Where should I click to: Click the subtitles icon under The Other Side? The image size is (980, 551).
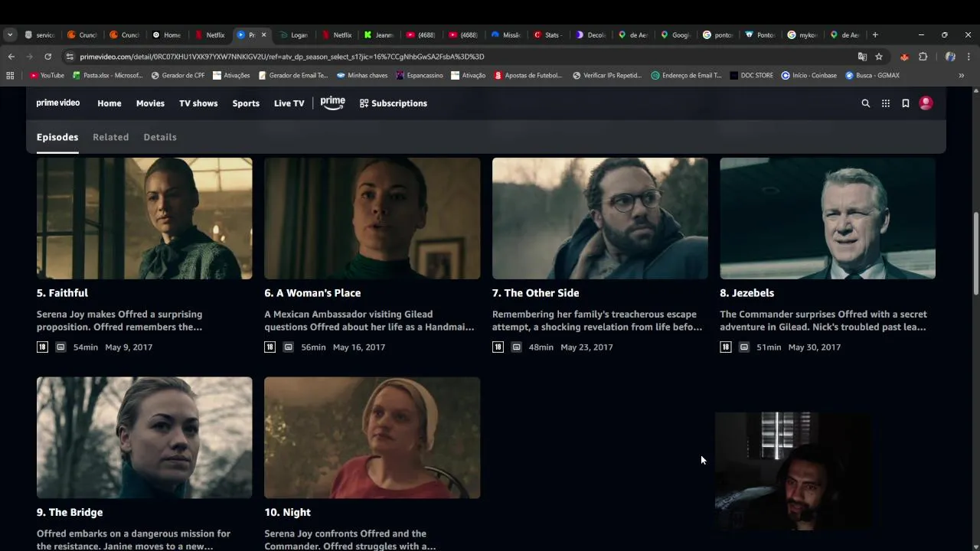coord(516,347)
